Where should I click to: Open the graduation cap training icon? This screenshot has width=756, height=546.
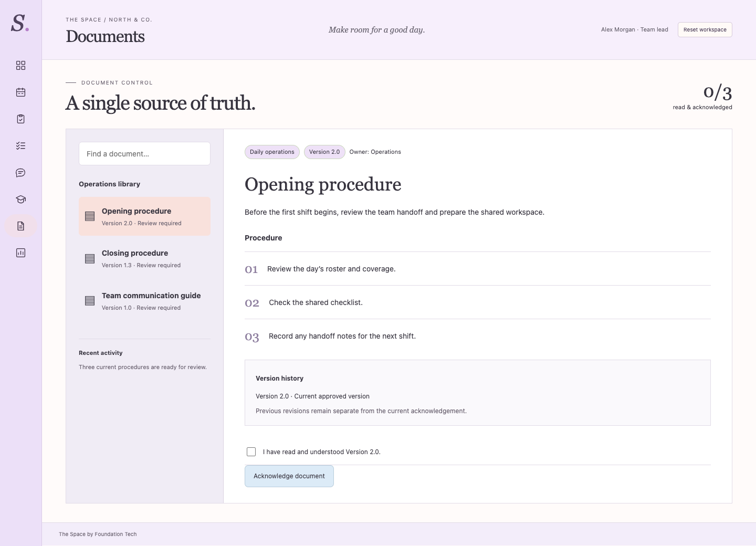(x=20, y=199)
